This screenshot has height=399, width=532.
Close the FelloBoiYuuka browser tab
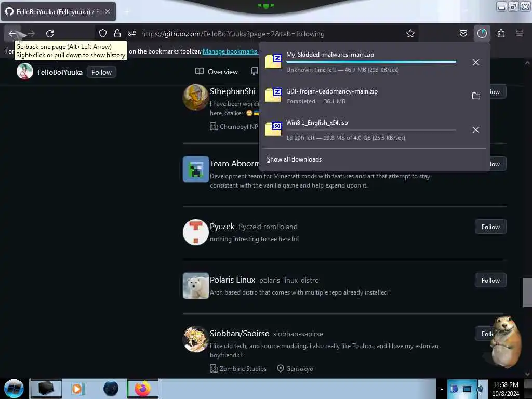(108, 11)
